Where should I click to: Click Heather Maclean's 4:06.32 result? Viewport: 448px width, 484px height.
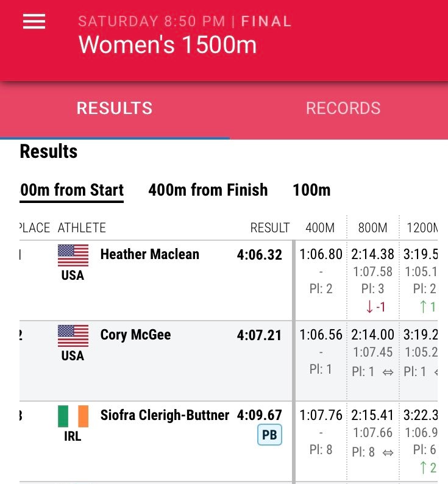[x=259, y=255]
